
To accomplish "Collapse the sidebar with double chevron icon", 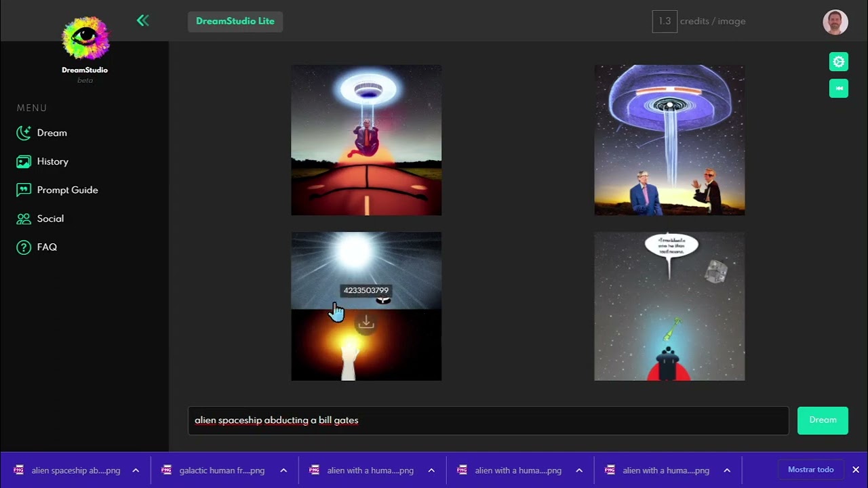I will click(142, 20).
